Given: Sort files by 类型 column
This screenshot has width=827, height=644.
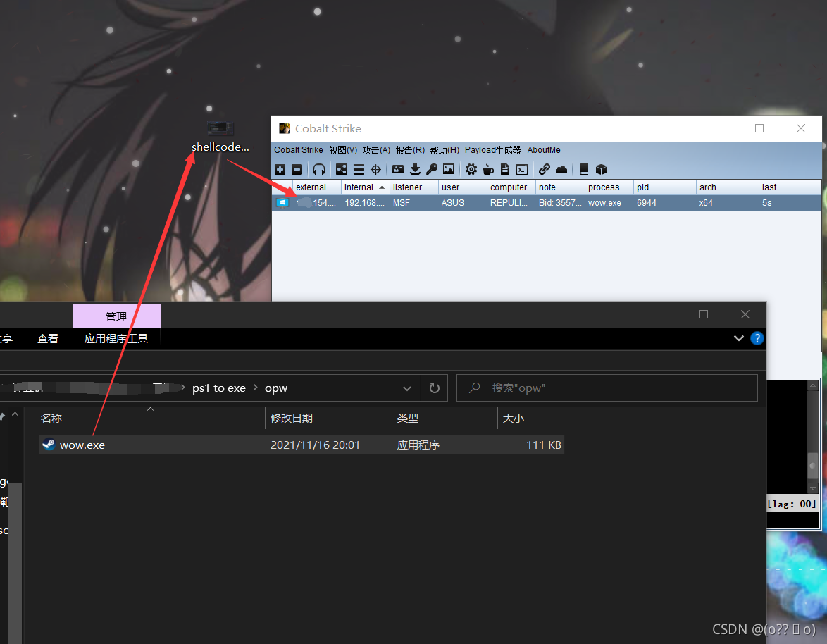Looking at the screenshot, I should 444,419.
